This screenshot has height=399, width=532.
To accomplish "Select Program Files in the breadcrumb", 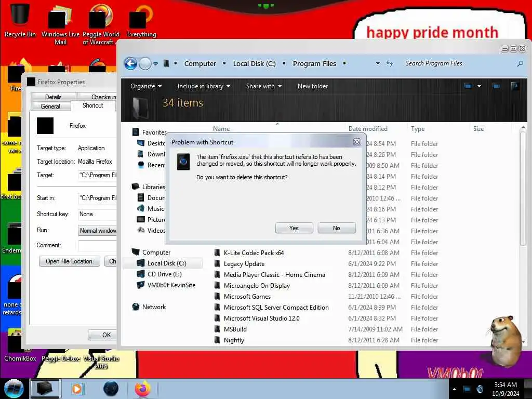I will 314,64.
